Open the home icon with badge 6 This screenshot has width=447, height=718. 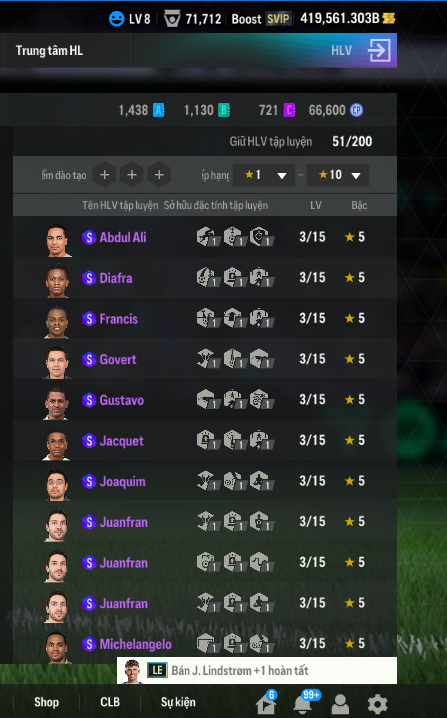point(267,703)
